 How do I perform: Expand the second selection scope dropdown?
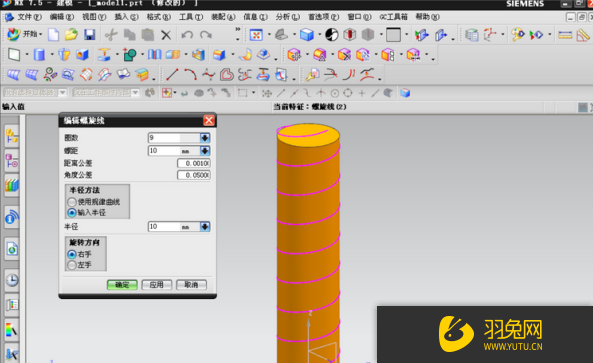click(135, 93)
